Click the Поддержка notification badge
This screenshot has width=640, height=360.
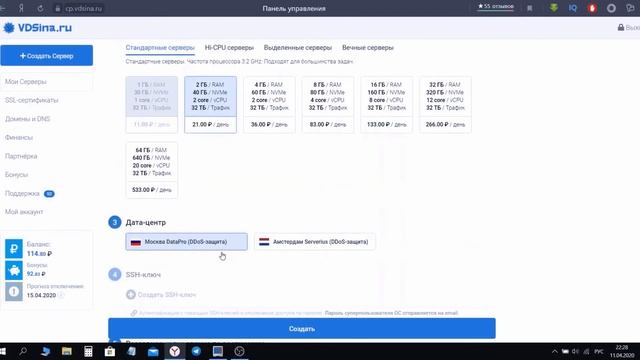click(x=49, y=194)
